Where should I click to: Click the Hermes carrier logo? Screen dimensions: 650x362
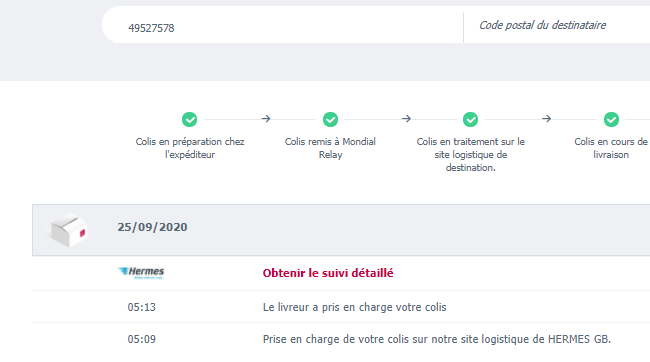(141, 272)
